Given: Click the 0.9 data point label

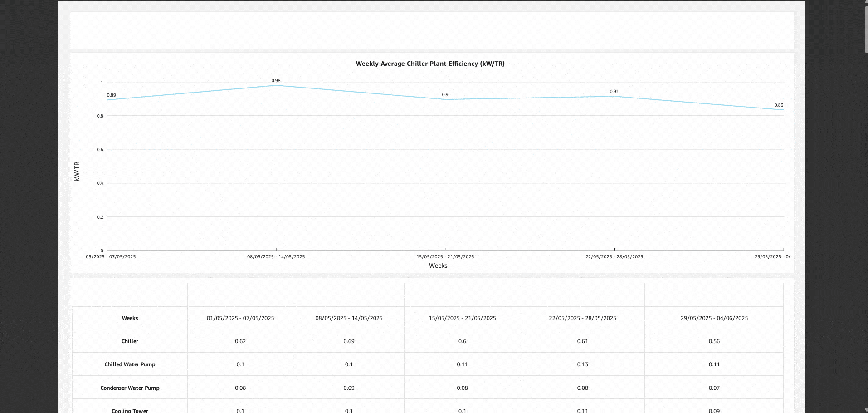Looking at the screenshot, I should 445,95.
